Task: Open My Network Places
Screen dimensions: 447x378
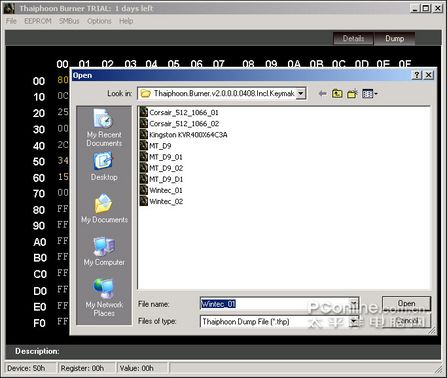Action: [104, 297]
